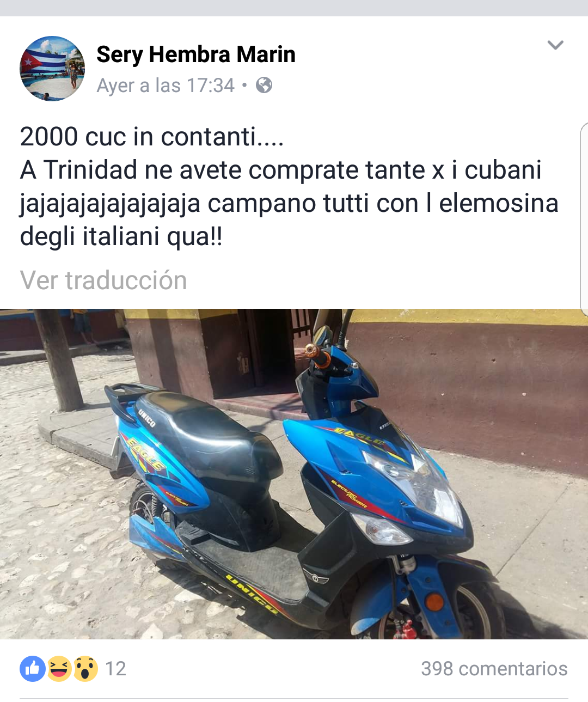This screenshot has height=702, width=588.
Task: Open the post timestamp Ayer a las 17:34
Action: (166, 86)
